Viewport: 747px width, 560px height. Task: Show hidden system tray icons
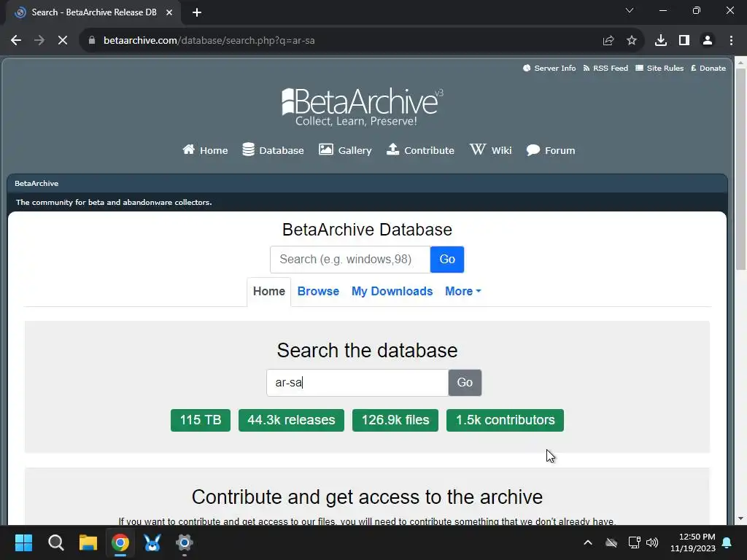point(588,542)
